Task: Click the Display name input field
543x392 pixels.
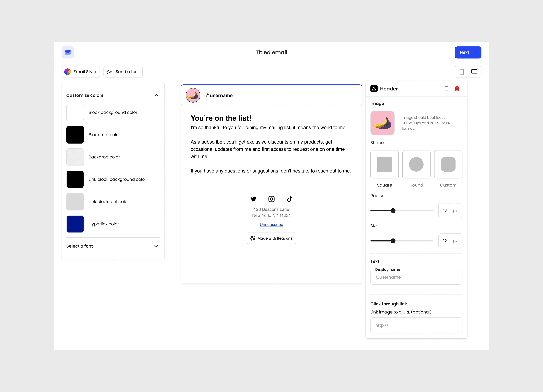Action: 416,277
